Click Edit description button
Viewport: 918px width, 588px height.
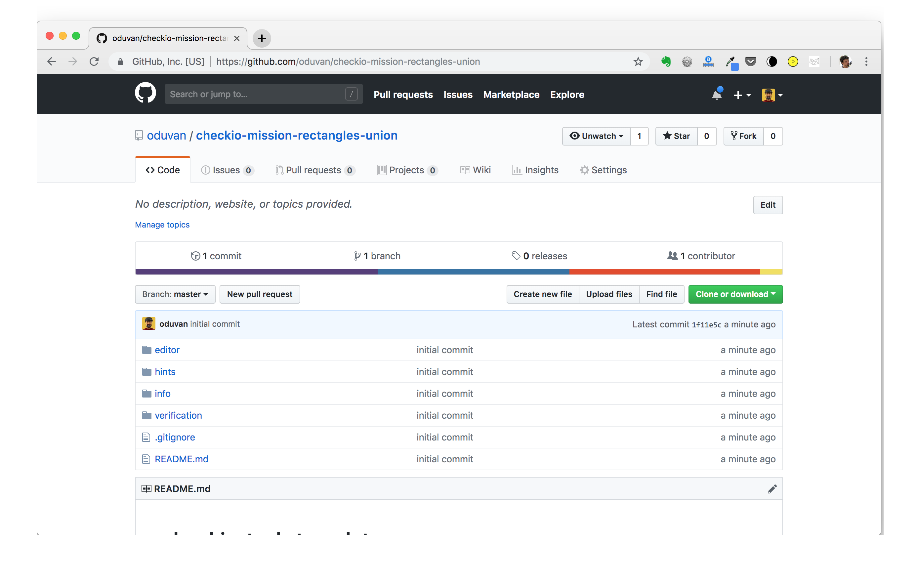point(768,205)
